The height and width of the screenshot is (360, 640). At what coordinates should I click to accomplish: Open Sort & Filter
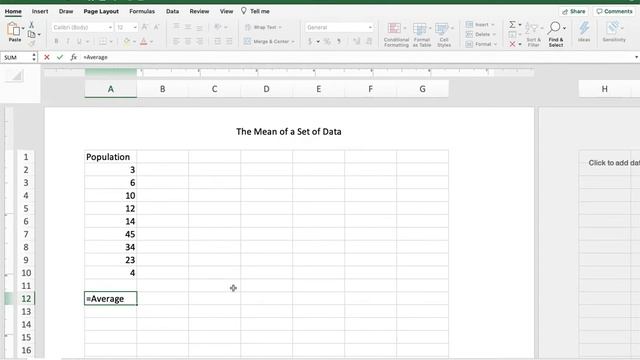pyautogui.click(x=533, y=34)
